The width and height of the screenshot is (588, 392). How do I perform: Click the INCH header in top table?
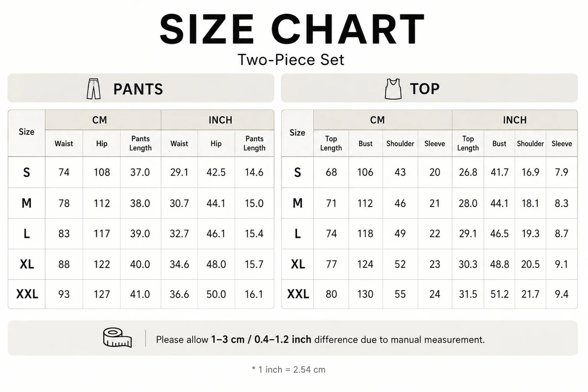[515, 120]
